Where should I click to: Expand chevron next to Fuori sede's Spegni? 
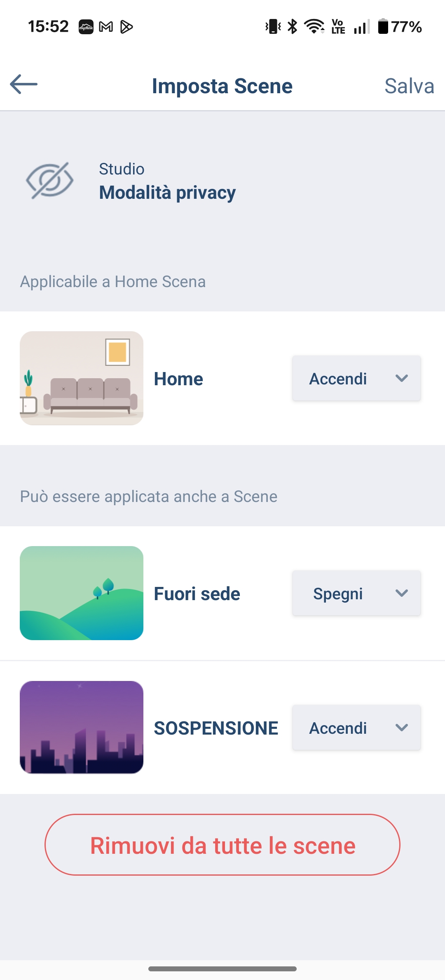pos(402,593)
